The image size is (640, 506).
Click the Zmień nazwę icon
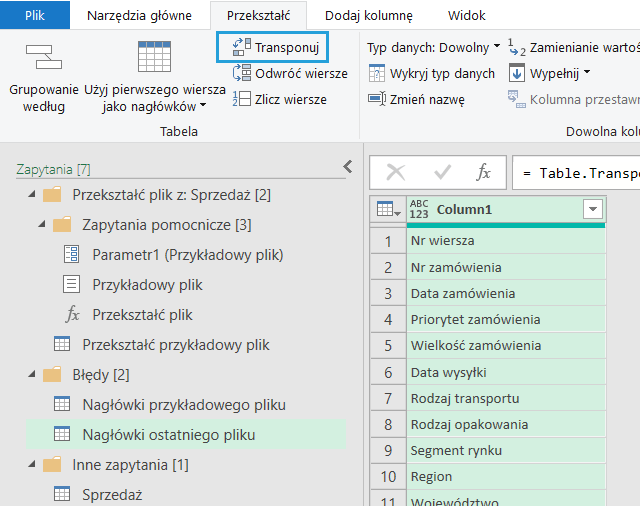pyautogui.click(x=377, y=98)
